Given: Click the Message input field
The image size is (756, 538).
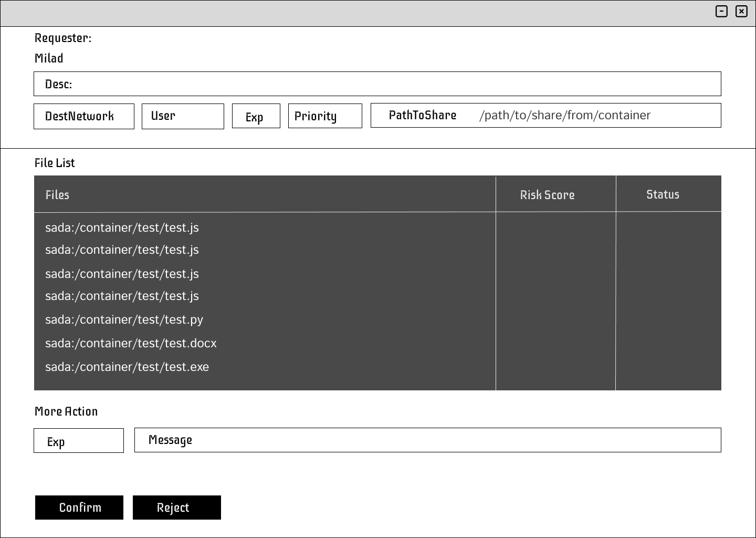Looking at the screenshot, I should tap(427, 440).
